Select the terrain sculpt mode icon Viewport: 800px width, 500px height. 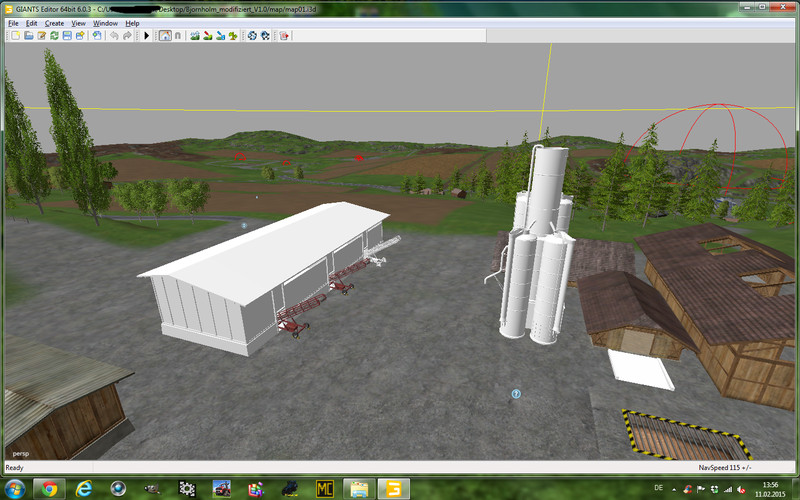[194, 36]
